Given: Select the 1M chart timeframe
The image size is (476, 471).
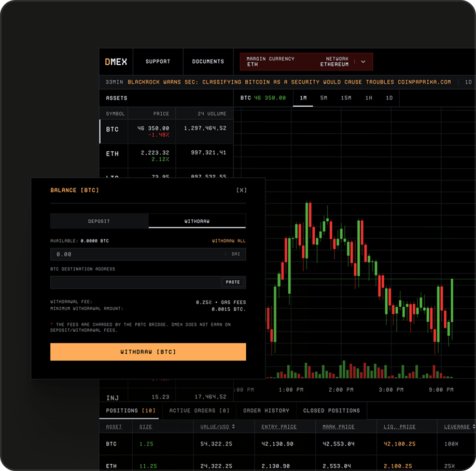Looking at the screenshot, I should tap(303, 98).
